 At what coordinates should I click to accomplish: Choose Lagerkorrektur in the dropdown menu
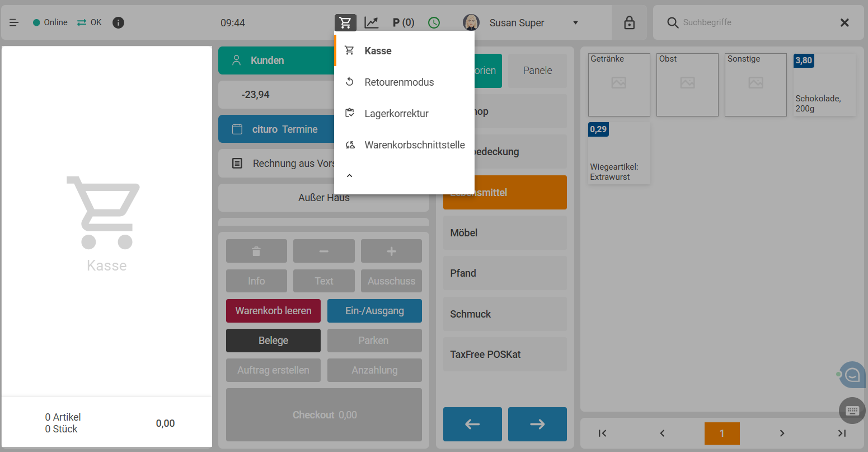396,114
